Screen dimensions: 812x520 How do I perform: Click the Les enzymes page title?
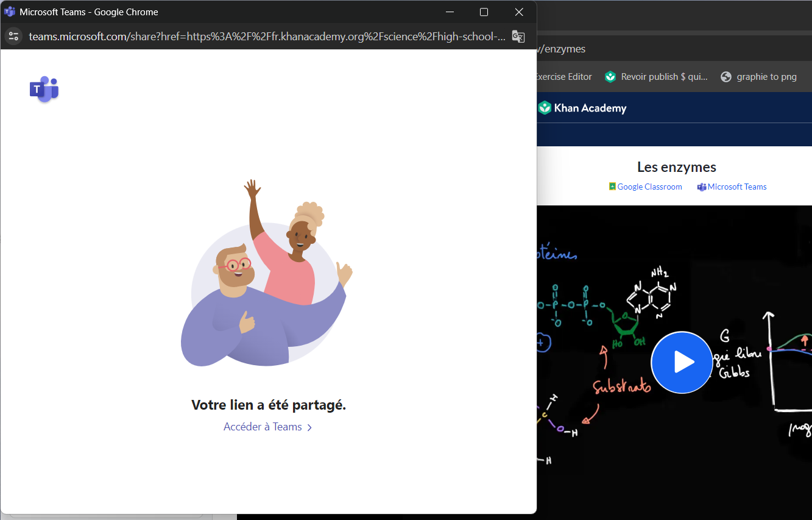(x=676, y=166)
